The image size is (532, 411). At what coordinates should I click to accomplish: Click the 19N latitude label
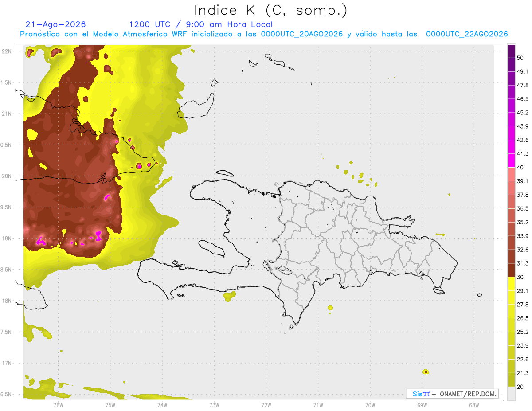point(7,239)
